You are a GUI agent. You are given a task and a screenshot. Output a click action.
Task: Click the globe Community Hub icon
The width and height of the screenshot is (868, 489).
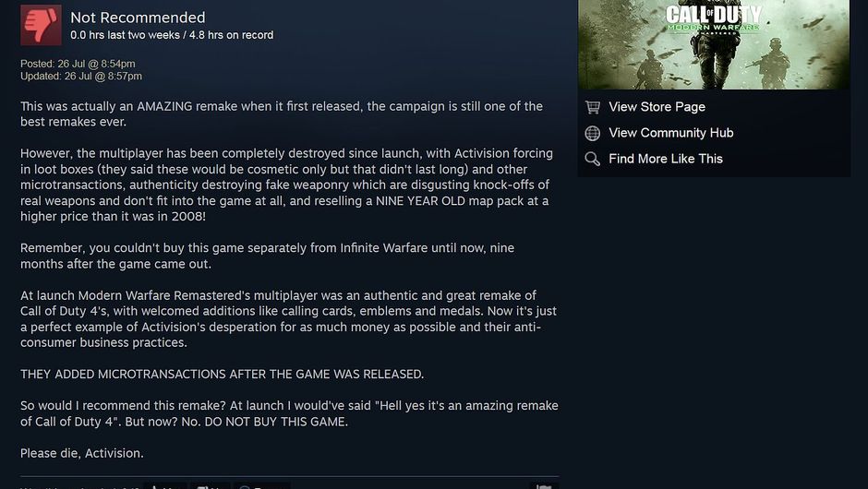tap(592, 133)
